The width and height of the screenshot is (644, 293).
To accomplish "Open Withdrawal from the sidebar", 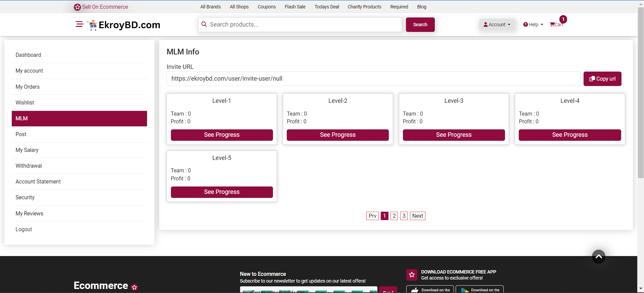I will 29,166.
